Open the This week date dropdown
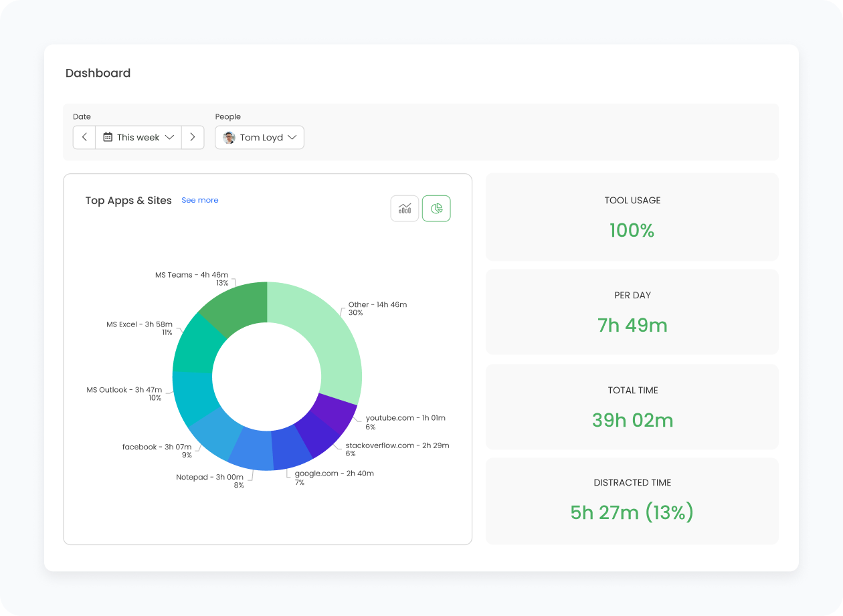This screenshot has height=616, width=843. coord(138,137)
